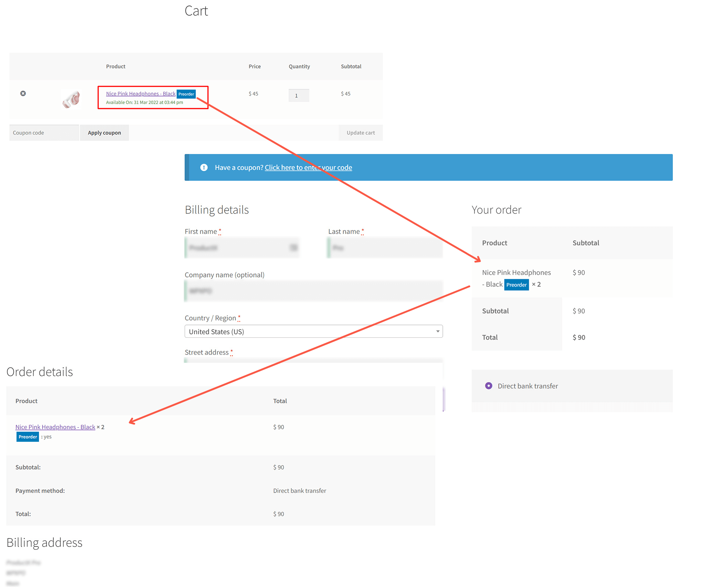Click the Available On preorder date text
This screenshot has width=706, height=588.
tap(144, 102)
